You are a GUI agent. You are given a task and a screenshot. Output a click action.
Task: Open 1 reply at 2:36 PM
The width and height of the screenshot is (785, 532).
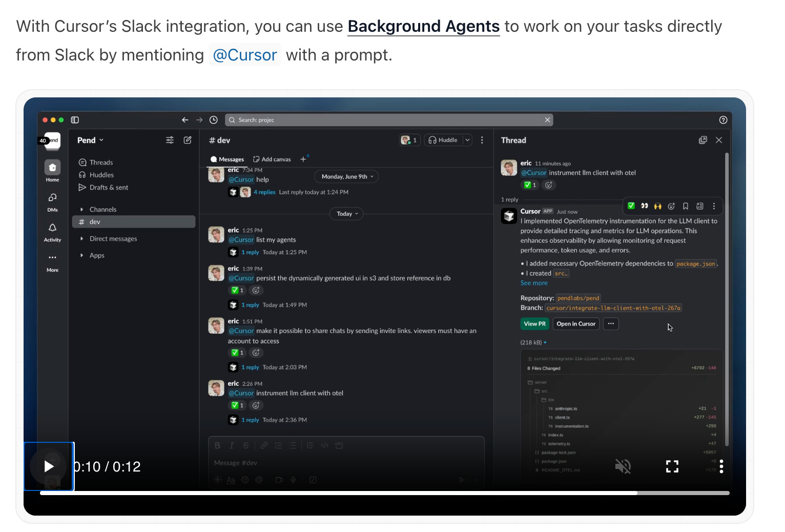250,420
